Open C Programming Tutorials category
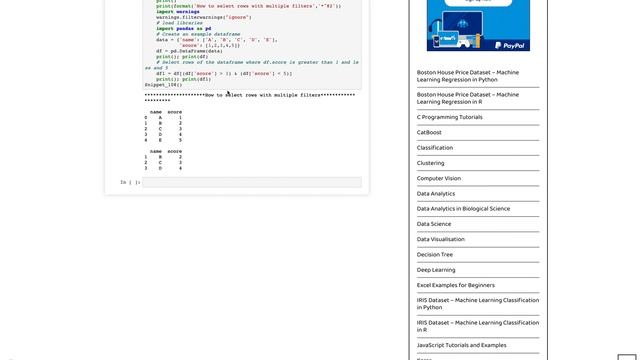The width and height of the screenshot is (640, 360). point(449,117)
